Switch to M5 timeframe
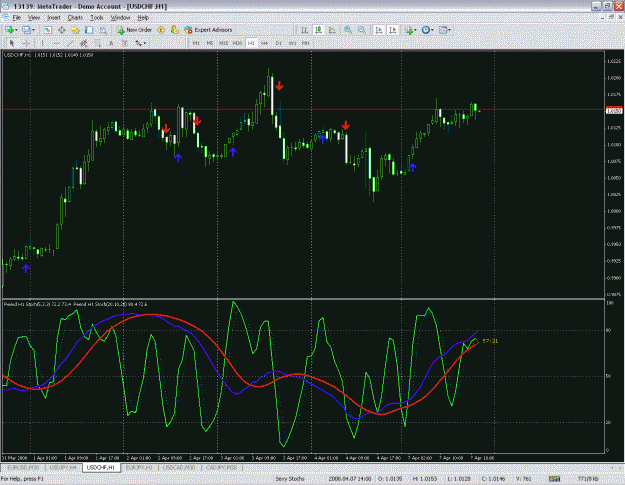Screen dimensions: 625x485 (x=210, y=43)
